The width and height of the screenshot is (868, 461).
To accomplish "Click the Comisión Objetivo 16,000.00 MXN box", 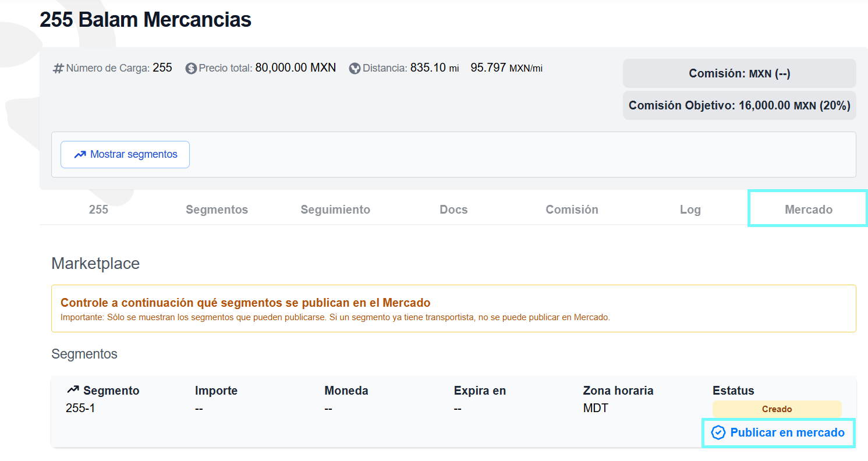I will [x=739, y=105].
